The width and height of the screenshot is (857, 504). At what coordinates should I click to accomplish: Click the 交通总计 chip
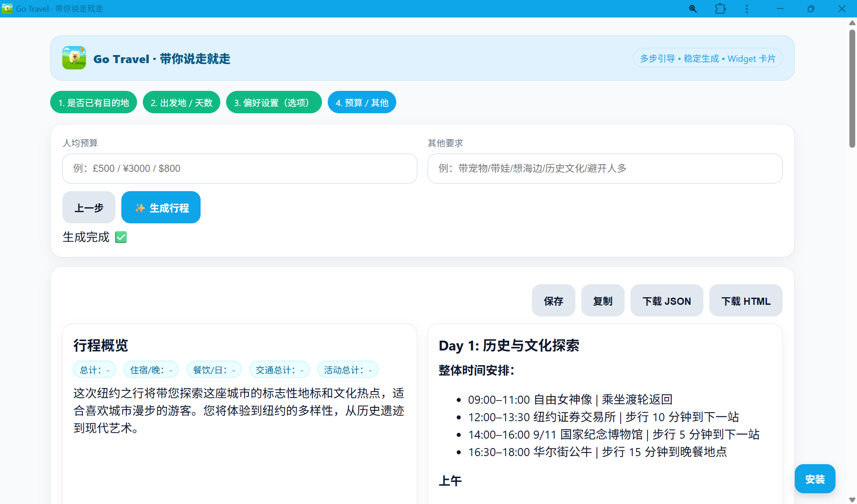coord(279,370)
